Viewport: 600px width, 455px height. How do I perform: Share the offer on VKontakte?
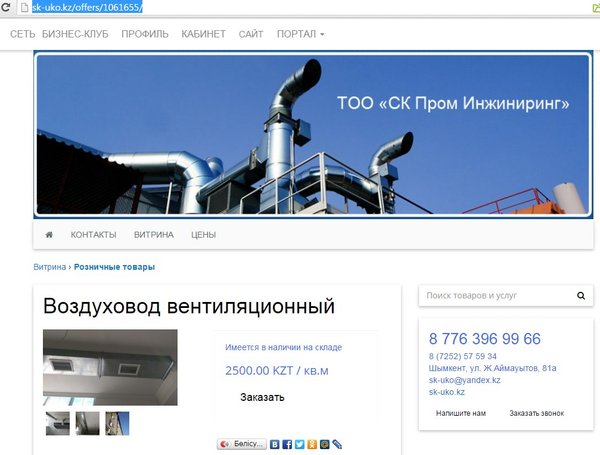tap(275, 443)
